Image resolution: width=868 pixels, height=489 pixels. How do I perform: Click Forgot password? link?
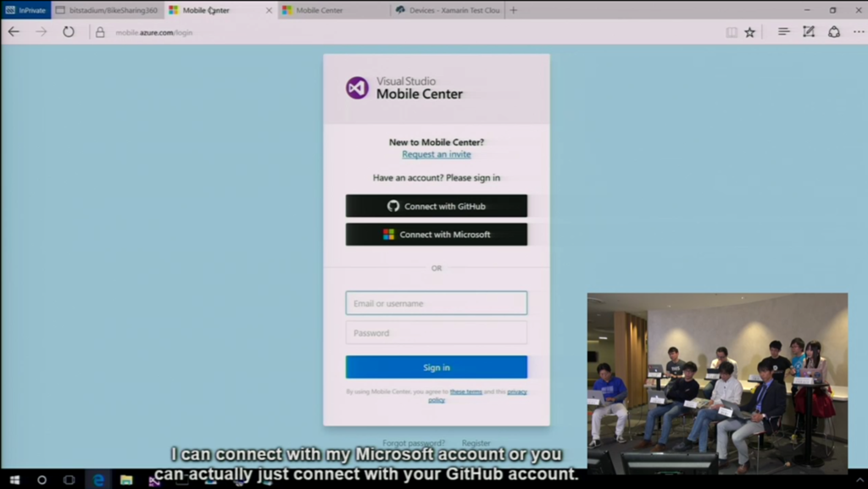coord(414,443)
